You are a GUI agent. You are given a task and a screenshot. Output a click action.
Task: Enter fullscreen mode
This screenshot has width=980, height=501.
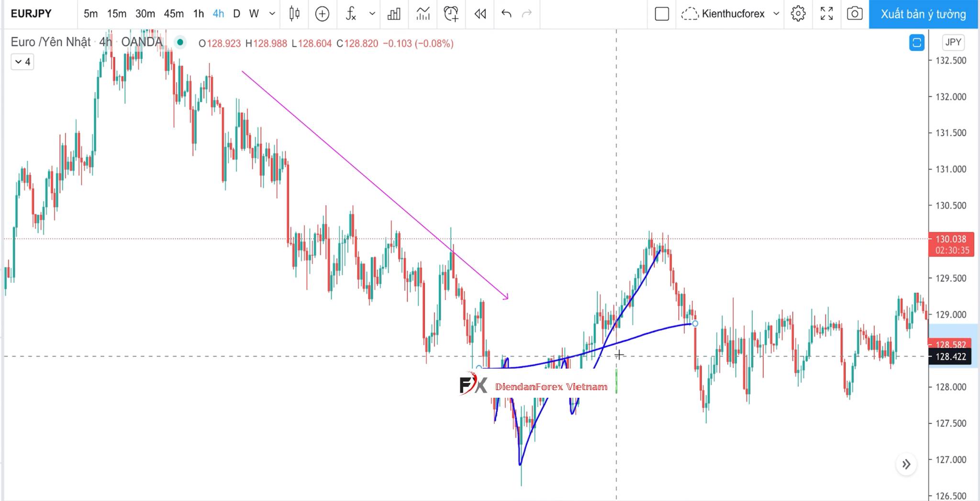(x=826, y=14)
